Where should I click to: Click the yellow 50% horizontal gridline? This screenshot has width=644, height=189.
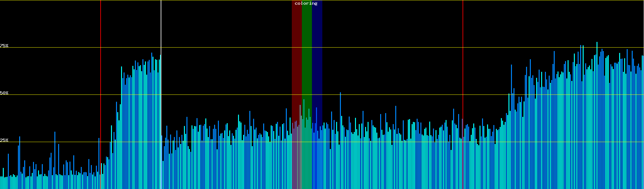[220, 95]
